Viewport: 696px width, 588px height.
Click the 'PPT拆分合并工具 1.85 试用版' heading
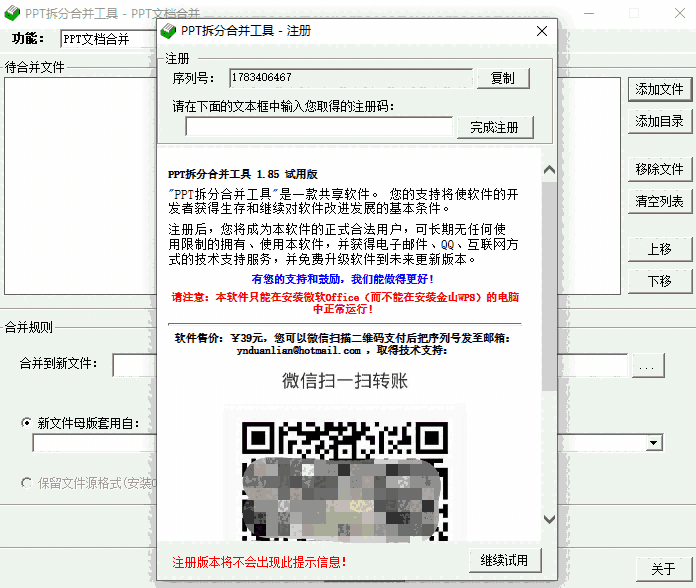[243, 174]
